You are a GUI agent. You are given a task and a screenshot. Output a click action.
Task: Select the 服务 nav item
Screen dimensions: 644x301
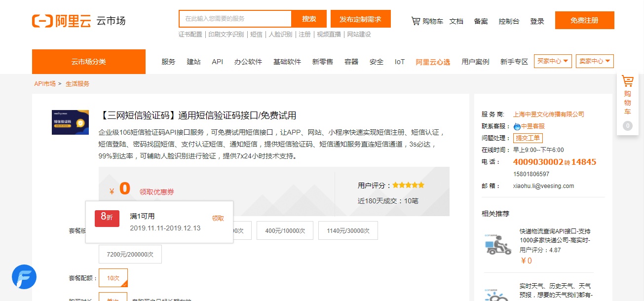[x=168, y=62]
